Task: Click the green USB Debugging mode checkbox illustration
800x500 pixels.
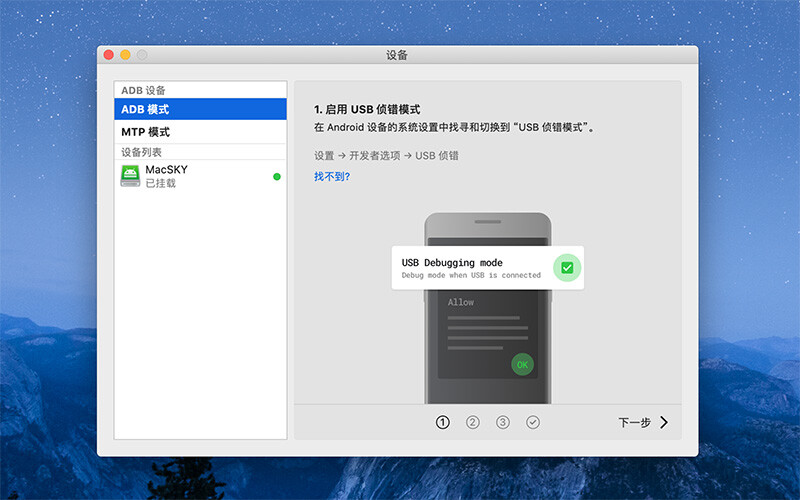Action: tap(567, 268)
